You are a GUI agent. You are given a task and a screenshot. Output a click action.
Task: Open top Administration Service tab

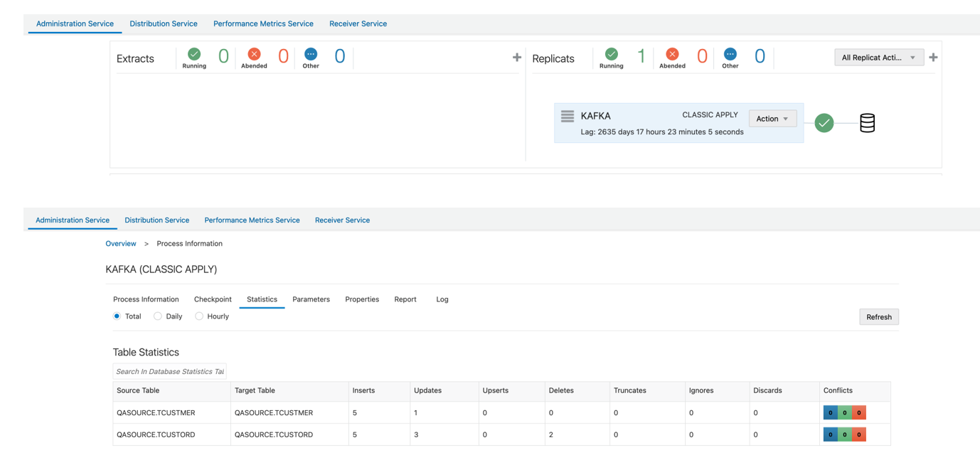tap(75, 23)
